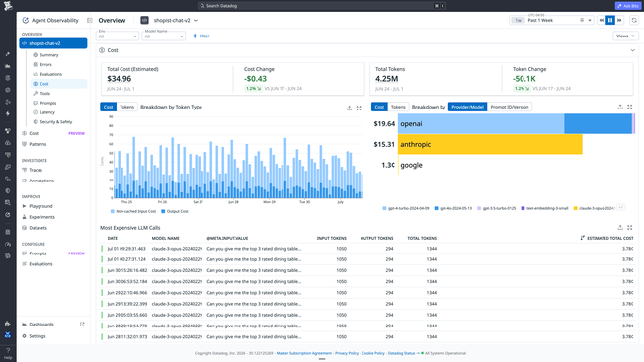
Task: Step time range backward
Action: click(602, 20)
